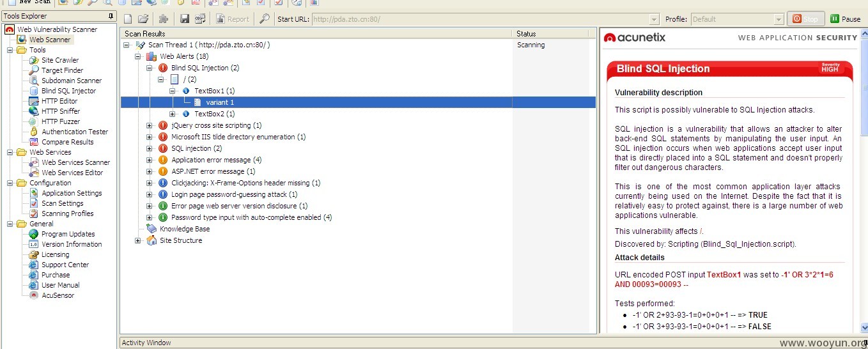868x349 pixels.
Task: View Version Information
Action: [72, 244]
